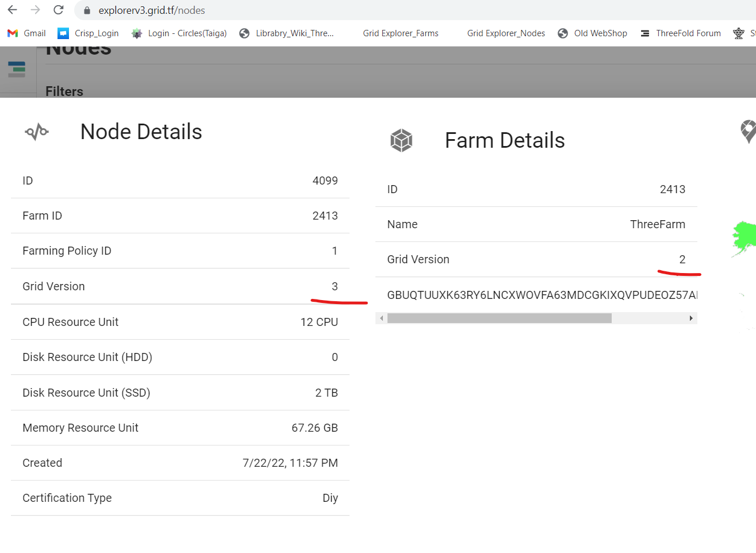The height and width of the screenshot is (553, 756).
Task: Click the ThreeFold Forum bookmark icon
Action: [644, 33]
